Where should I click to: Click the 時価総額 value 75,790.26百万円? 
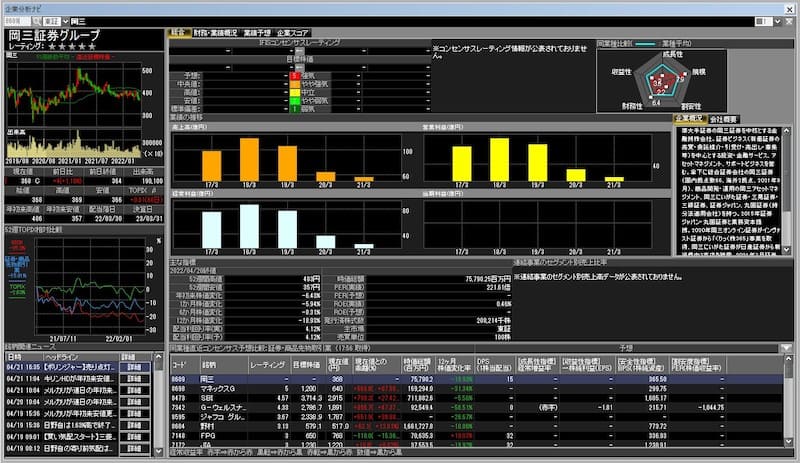pyautogui.click(x=488, y=279)
